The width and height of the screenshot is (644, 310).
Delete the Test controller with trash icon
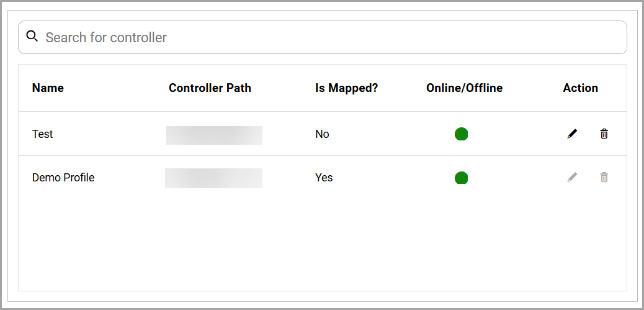(604, 134)
